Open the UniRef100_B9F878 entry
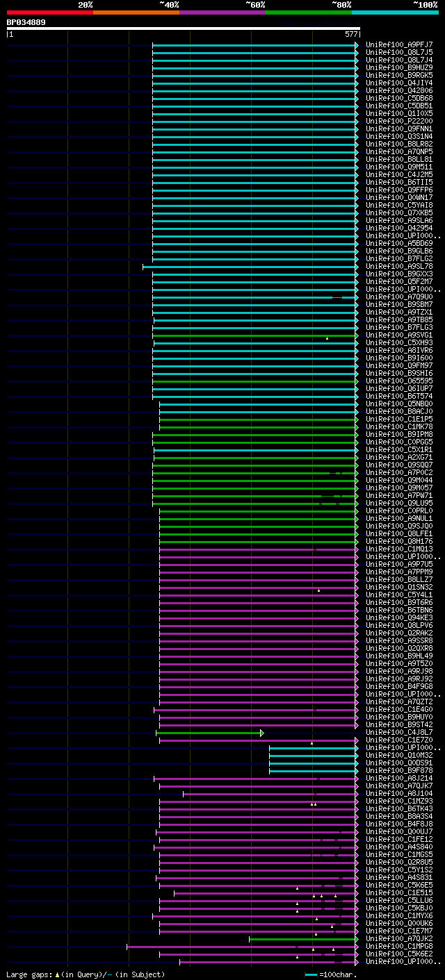This screenshot has width=445, height=980. coord(399,770)
